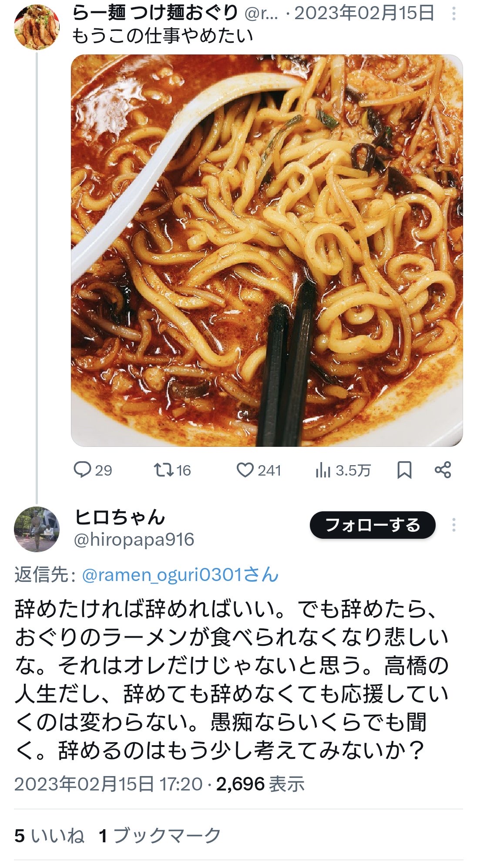Screen dimensions: 477x868
Task: Open the 2023年02月15日 17:20 timestamp
Action: (108, 784)
